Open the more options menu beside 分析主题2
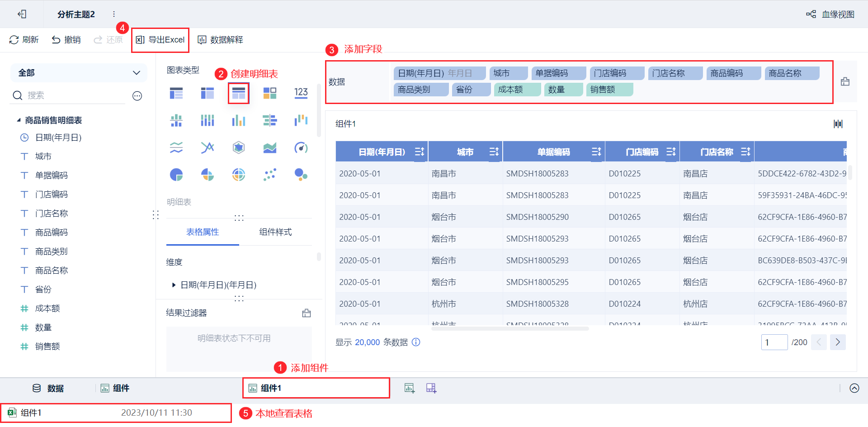Viewport: 868px width, 427px height. tap(114, 14)
